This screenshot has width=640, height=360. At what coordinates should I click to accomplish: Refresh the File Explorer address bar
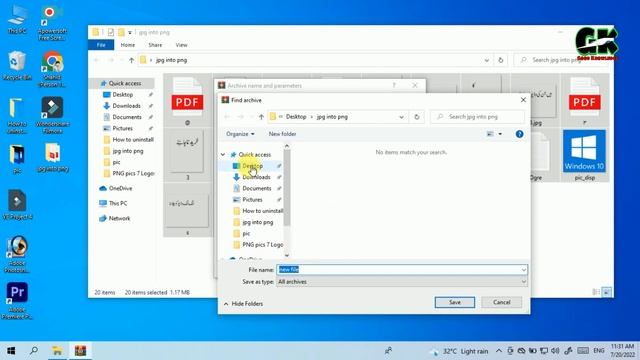500,60
